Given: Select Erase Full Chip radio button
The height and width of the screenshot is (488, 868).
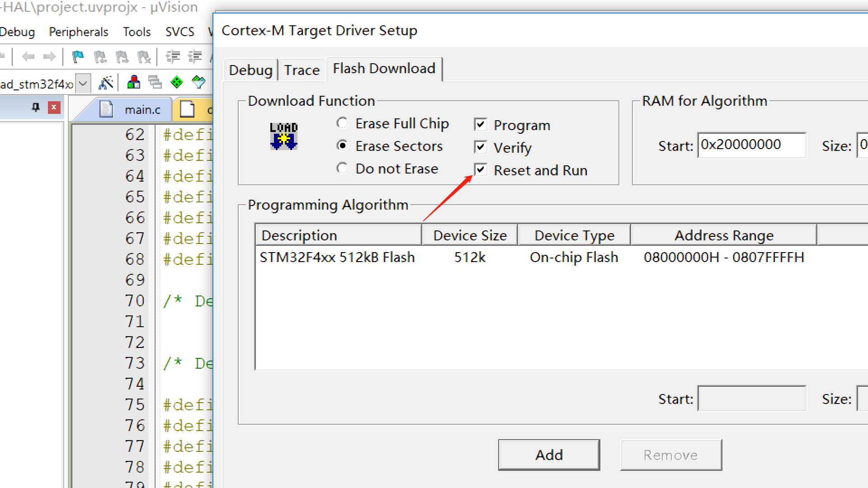Looking at the screenshot, I should point(343,123).
